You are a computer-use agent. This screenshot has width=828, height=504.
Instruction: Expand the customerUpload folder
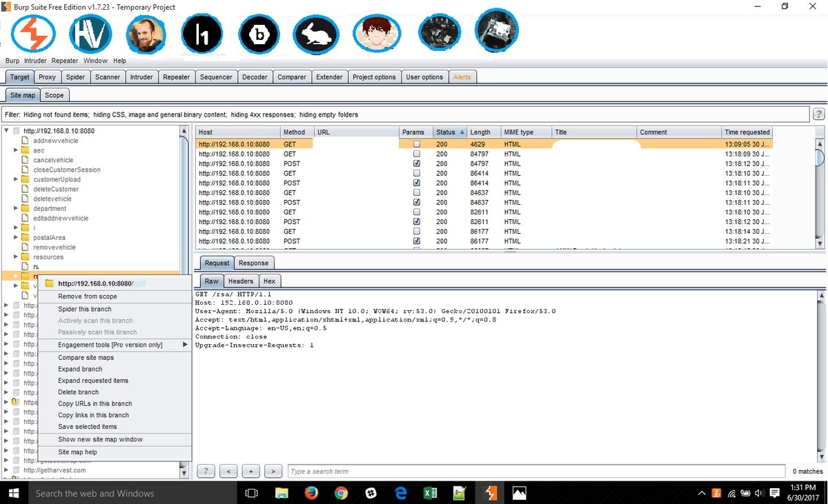point(15,179)
